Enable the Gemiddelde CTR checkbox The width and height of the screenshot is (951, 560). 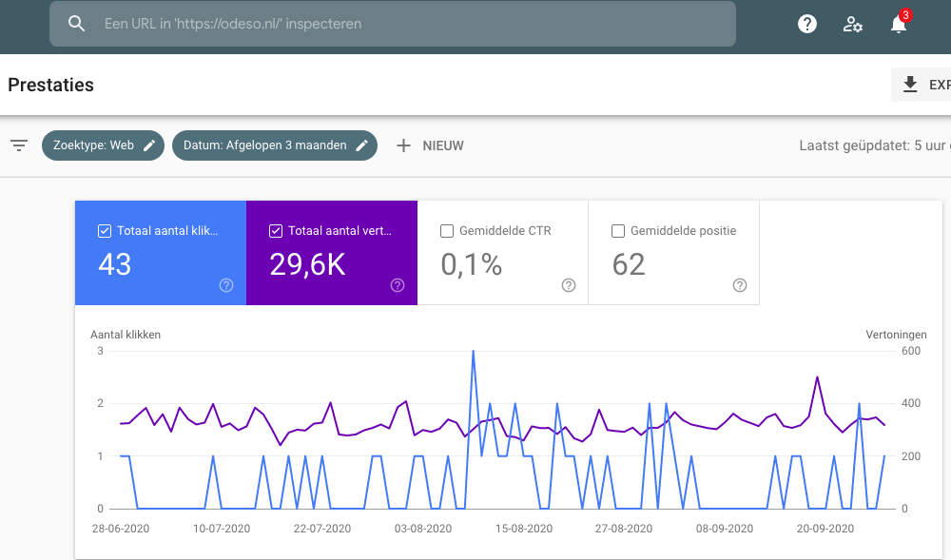pyautogui.click(x=447, y=231)
